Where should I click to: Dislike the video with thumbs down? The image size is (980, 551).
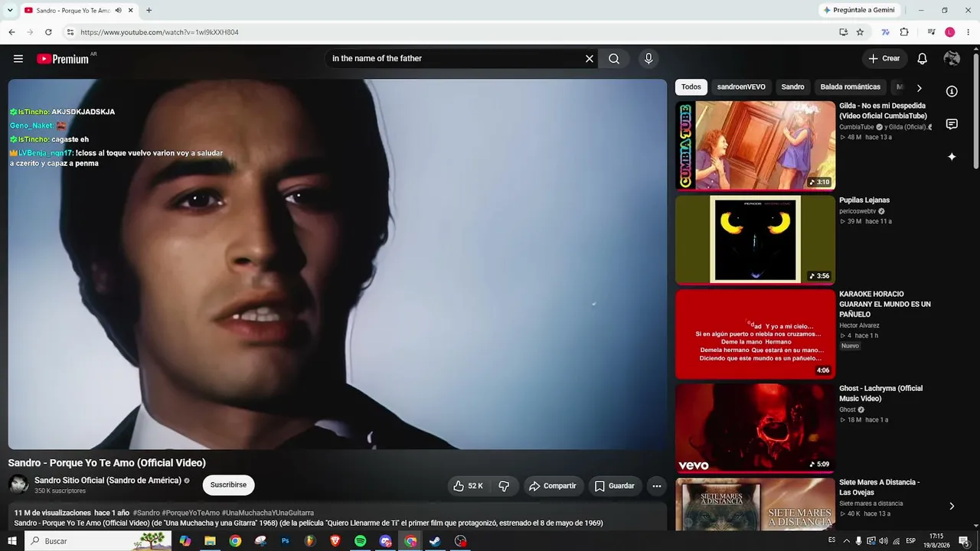click(x=504, y=486)
